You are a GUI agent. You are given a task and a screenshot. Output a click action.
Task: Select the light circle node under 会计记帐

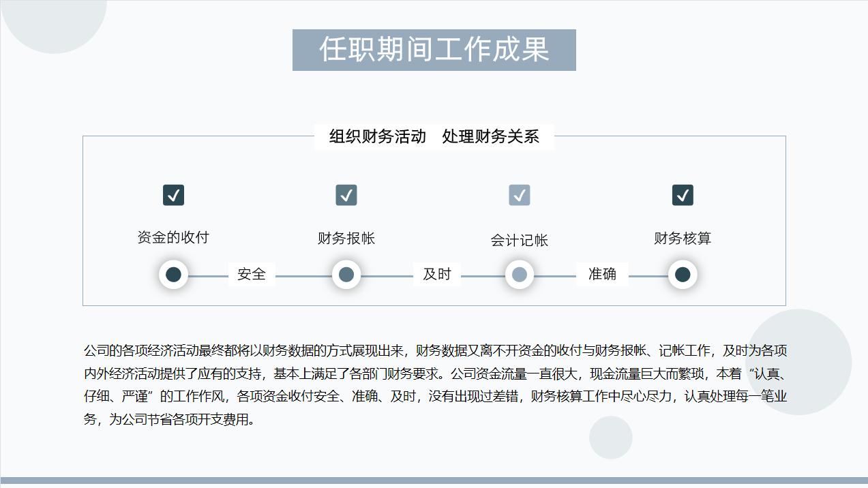(520, 274)
